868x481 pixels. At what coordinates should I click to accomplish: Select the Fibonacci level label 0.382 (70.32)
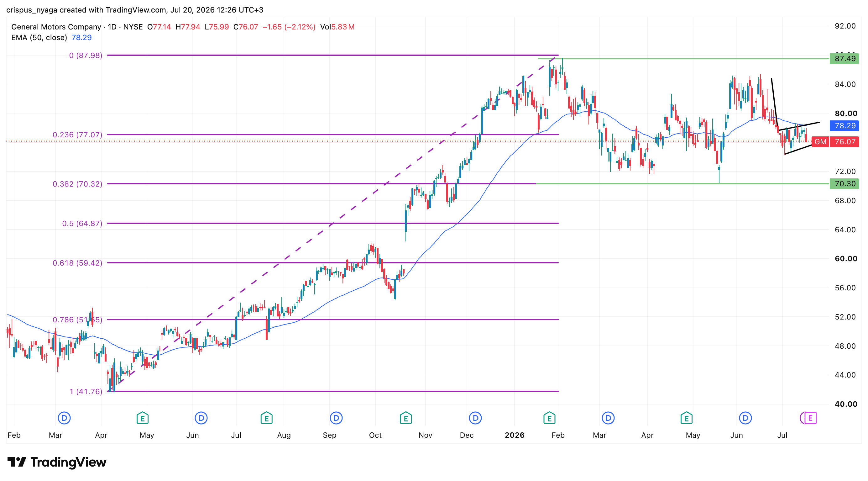click(77, 184)
